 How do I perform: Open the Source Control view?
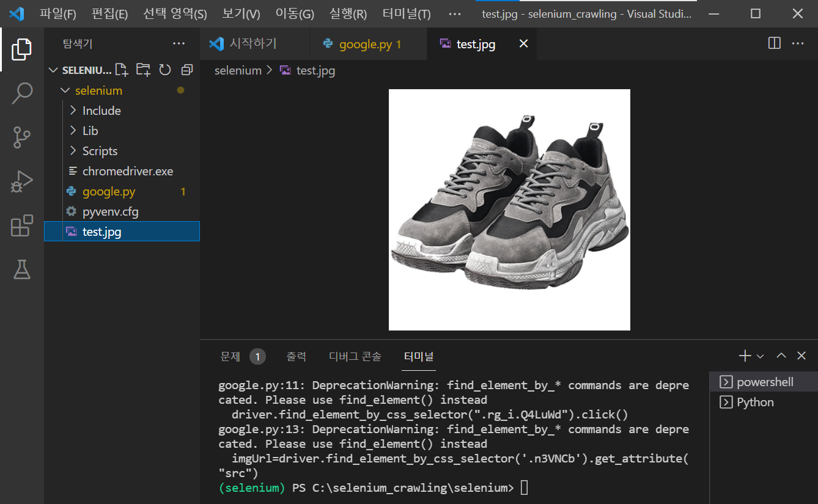click(22, 137)
